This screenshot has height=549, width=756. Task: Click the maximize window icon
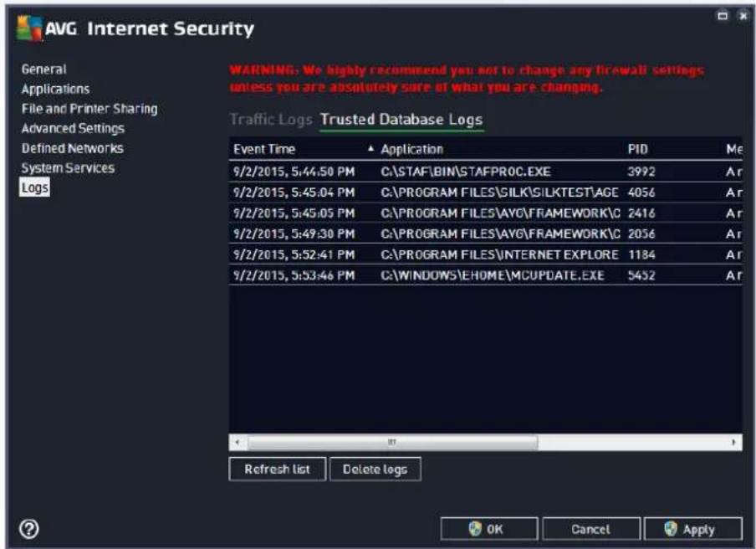coord(723,16)
